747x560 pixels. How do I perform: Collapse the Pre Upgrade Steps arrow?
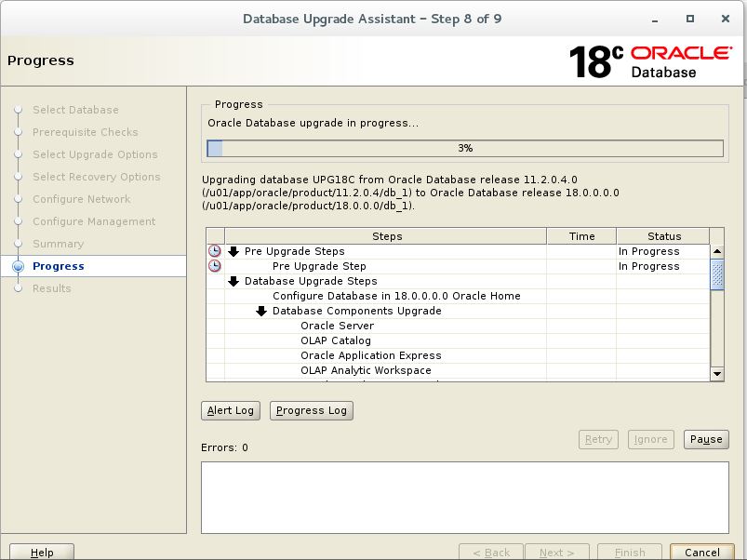tap(233, 251)
